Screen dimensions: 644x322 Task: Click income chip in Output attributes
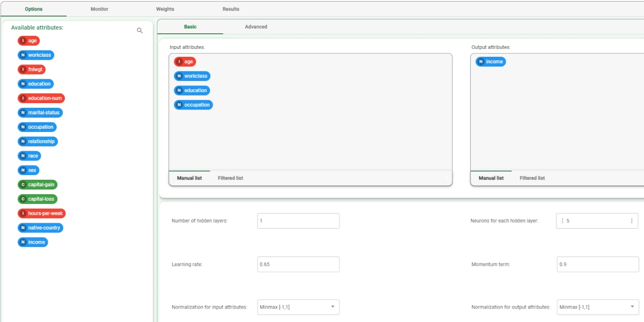491,62
